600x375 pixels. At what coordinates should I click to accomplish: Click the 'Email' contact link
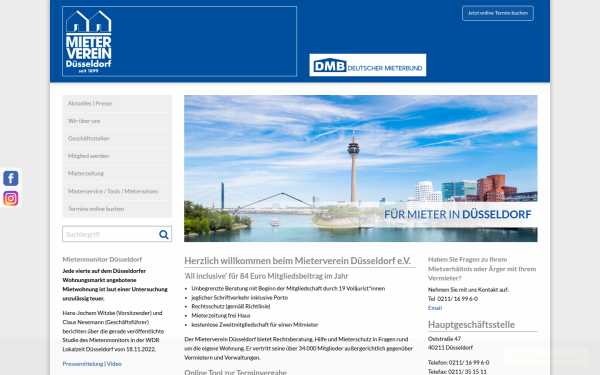[435, 308]
